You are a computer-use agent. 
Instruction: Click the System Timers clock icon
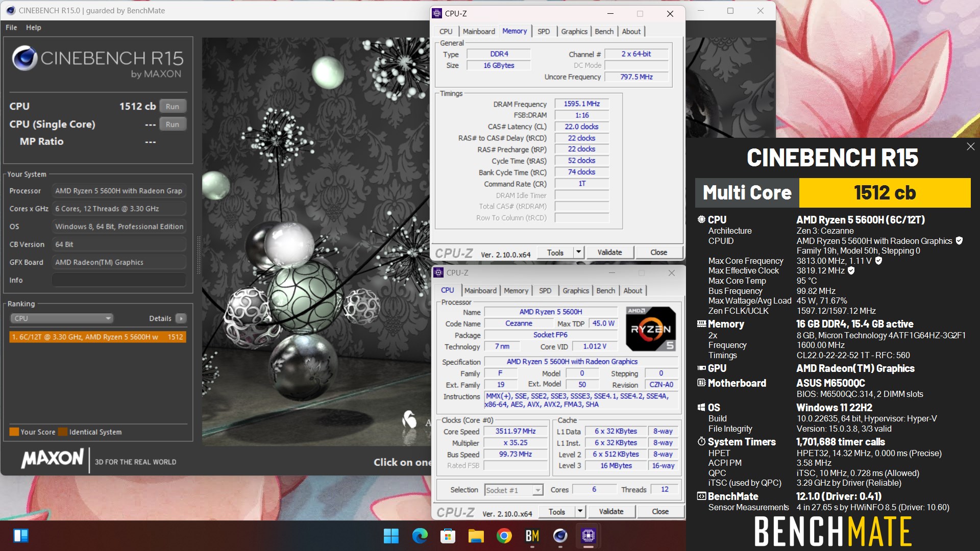click(701, 441)
